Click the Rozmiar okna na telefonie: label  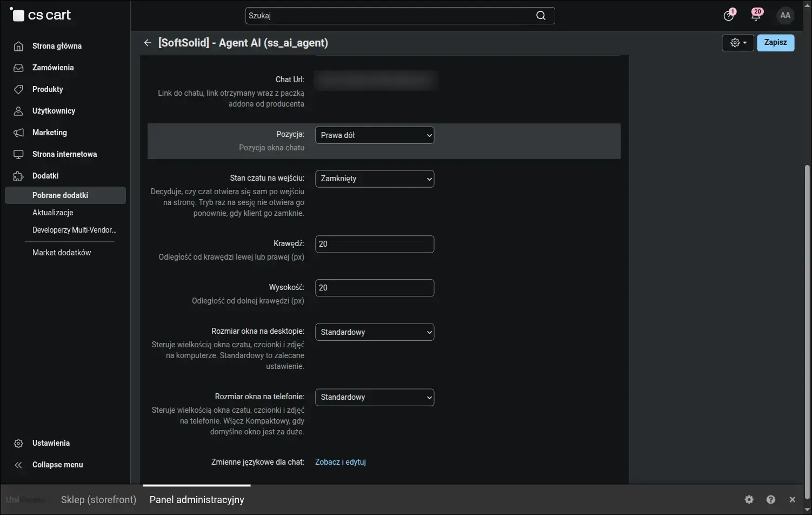(259, 397)
